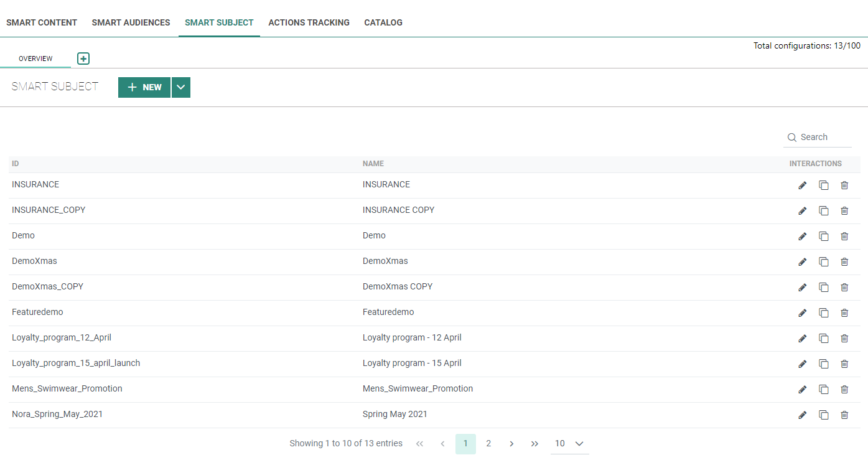This screenshot has height=460, width=868.
Task: Expand the dropdown arrow next to NEW
Action: [180, 88]
